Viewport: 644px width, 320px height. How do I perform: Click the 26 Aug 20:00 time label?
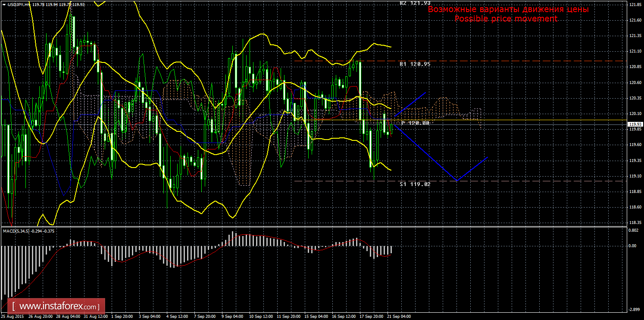(x=40, y=317)
